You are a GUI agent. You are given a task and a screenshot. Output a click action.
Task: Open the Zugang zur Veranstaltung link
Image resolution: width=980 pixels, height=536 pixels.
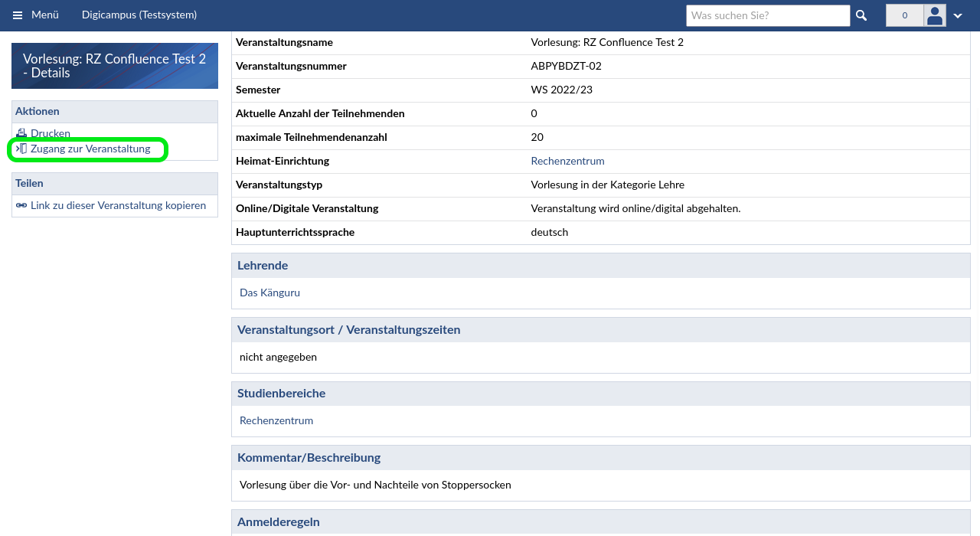pyautogui.click(x=90, y=149)
